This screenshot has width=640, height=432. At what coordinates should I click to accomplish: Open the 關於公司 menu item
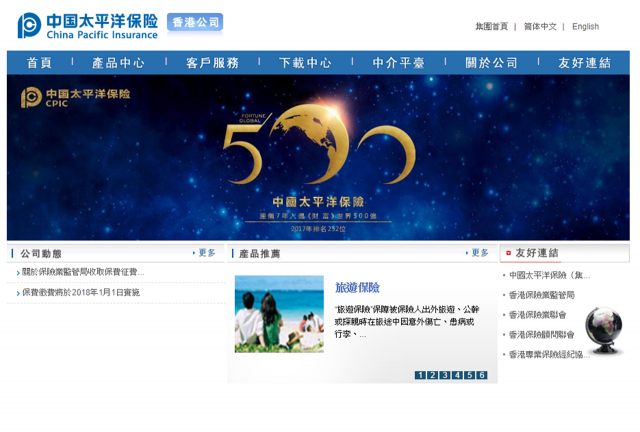pos(492,62)
